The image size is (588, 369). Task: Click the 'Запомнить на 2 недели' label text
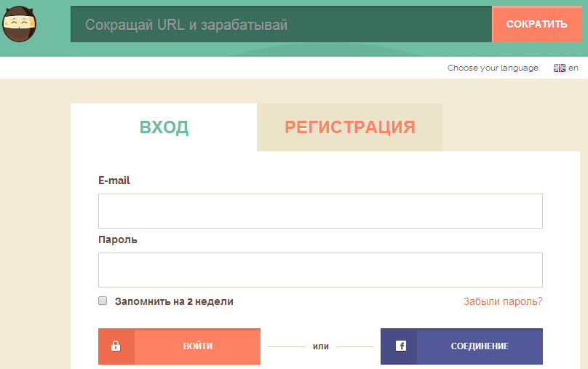click(174, 301)
